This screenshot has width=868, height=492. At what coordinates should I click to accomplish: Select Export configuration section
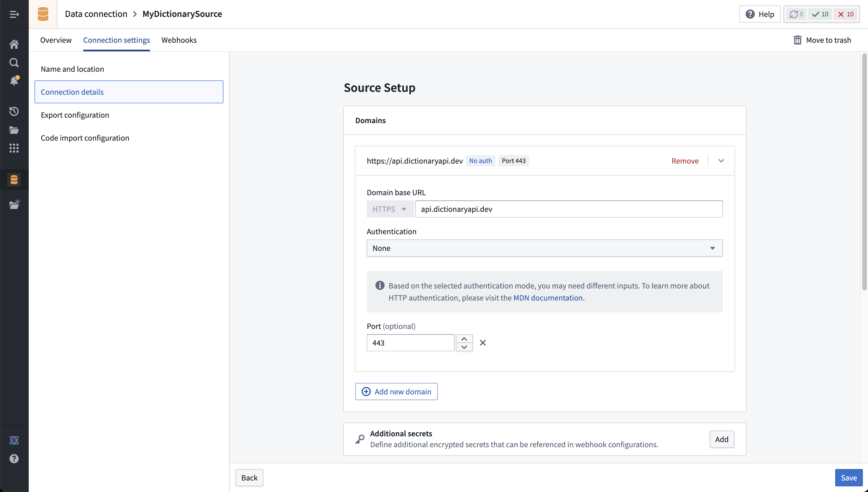[129, 115]
